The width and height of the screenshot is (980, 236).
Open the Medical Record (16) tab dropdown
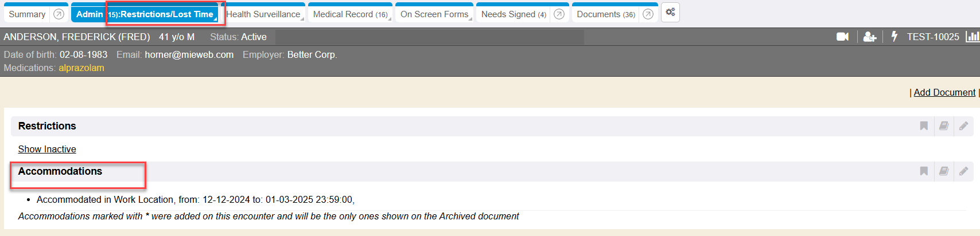coord(390,19)
